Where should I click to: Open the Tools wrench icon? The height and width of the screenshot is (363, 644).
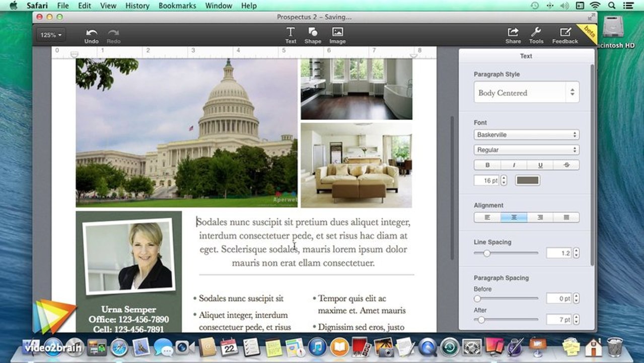(536, 36)
